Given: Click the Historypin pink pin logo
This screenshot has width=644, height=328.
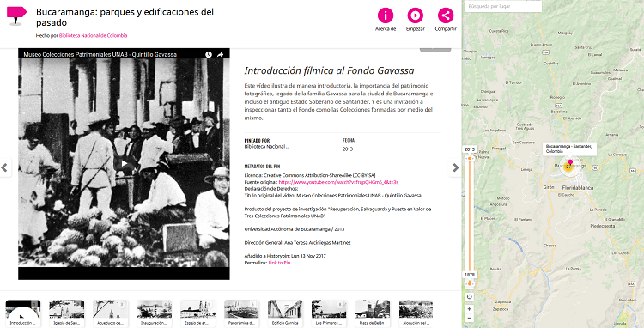Looking at the screenshot, I should click(x=16, y=15).
